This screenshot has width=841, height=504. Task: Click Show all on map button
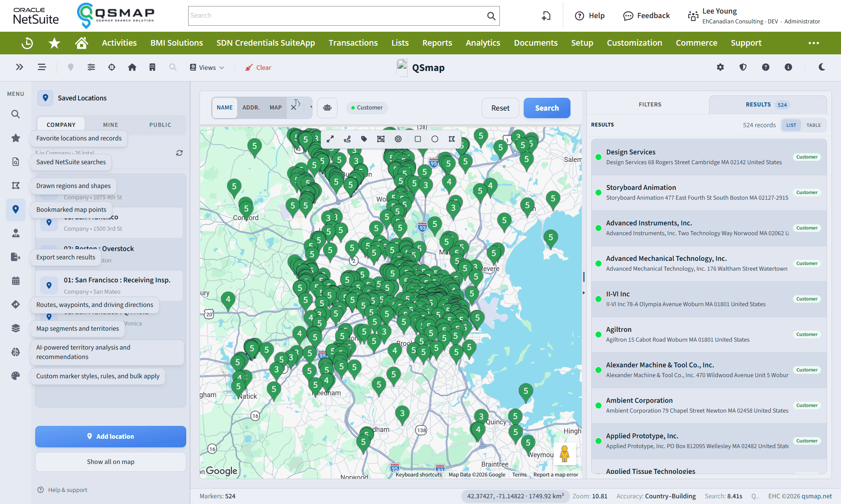pyautogui.click(x=111, y=462)
